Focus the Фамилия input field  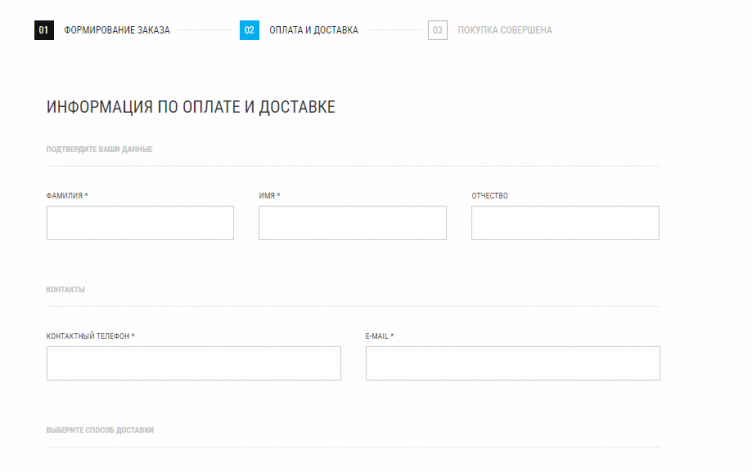pos(140,223)
